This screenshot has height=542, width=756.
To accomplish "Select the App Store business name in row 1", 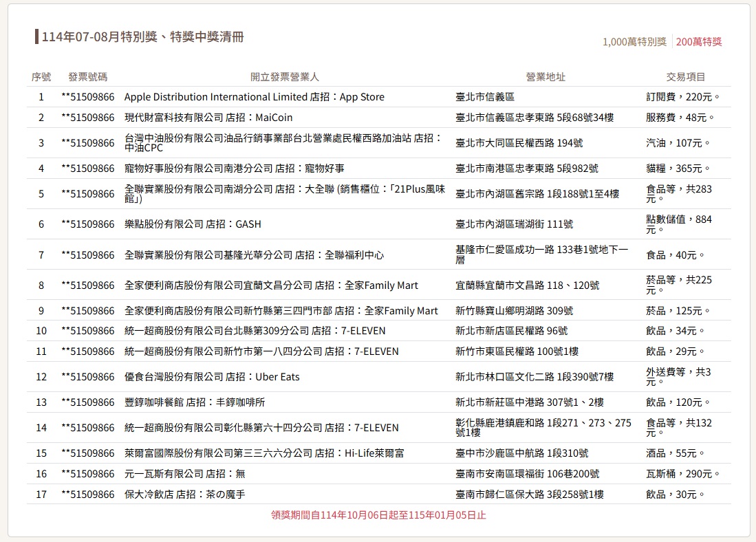I will [255, 97].
